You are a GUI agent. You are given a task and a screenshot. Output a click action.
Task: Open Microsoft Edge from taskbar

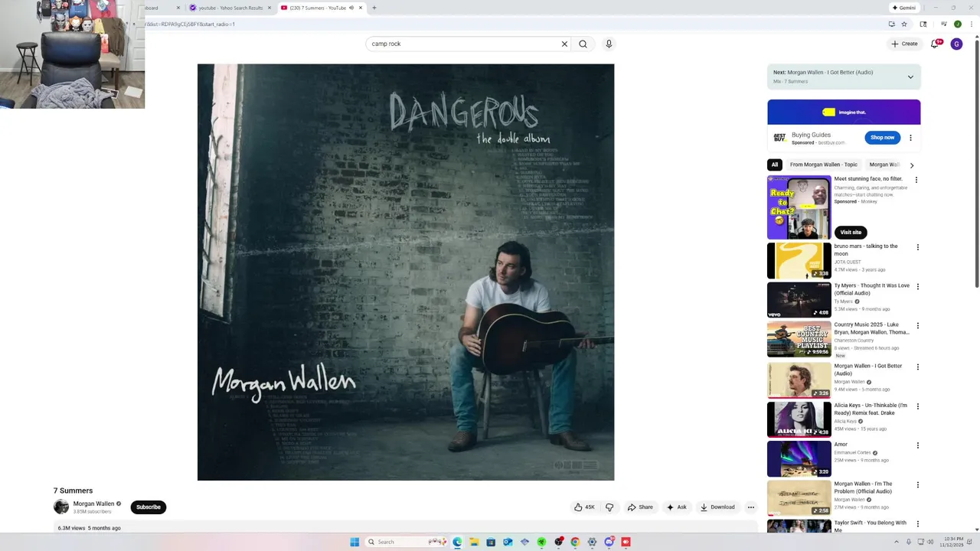457,542
